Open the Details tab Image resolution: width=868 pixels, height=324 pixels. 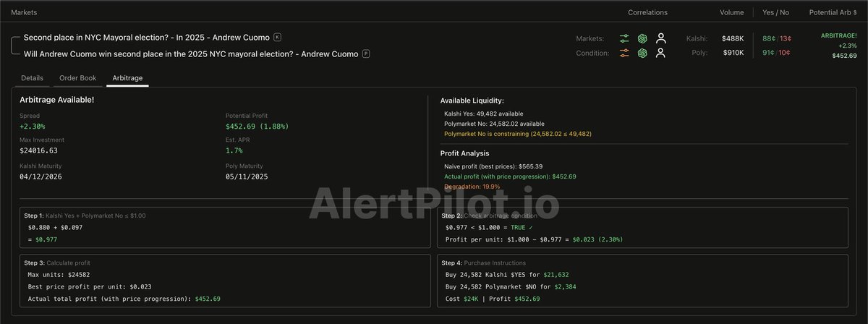tap(32, 78)
